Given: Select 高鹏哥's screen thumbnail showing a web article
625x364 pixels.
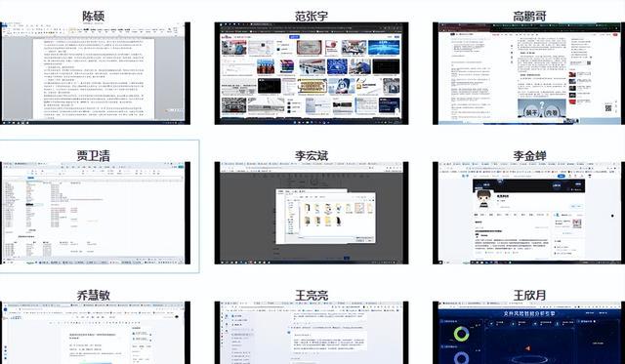Looking at the screenshot, I should point(528,73).
